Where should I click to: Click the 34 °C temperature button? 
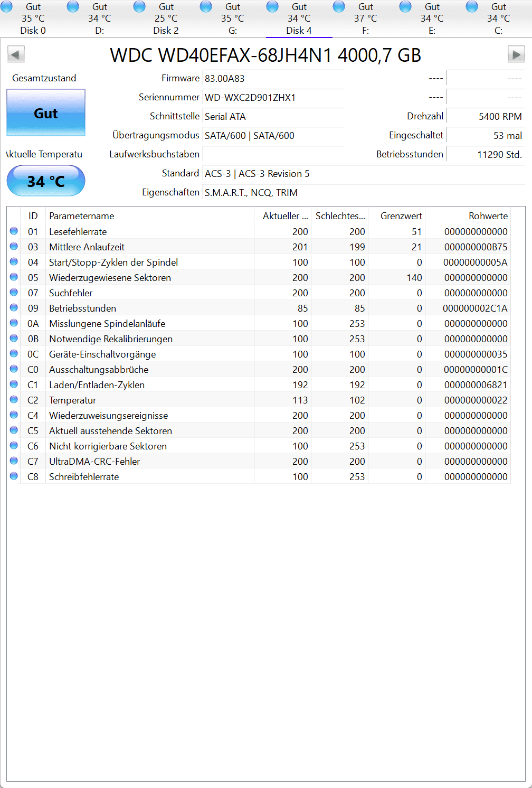(46, 181)
